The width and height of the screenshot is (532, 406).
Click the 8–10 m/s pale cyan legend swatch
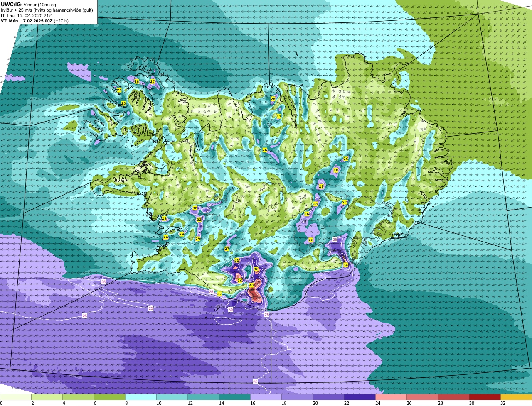pos(141,397)
